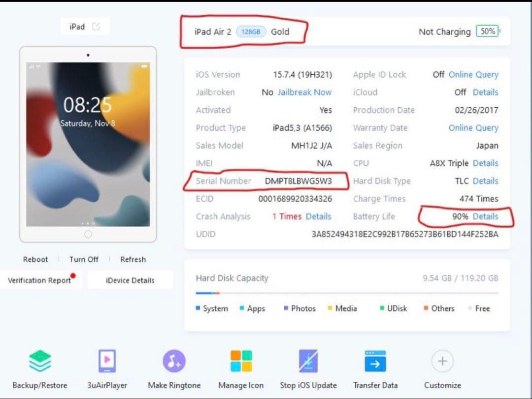View Crash Analysis Details
The width and height of the screenshot is (532, 399).
point(318,216)
